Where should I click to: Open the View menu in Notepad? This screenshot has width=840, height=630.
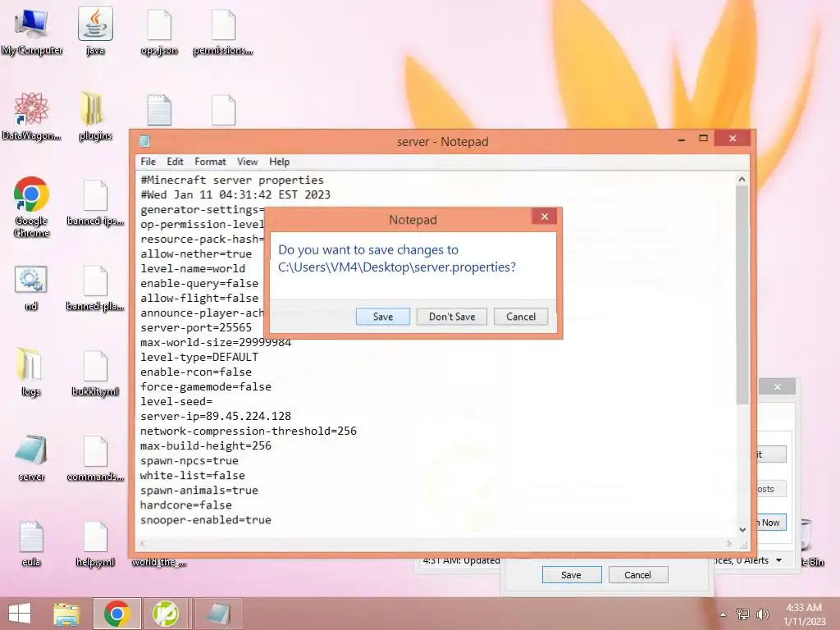pos(248,162)
